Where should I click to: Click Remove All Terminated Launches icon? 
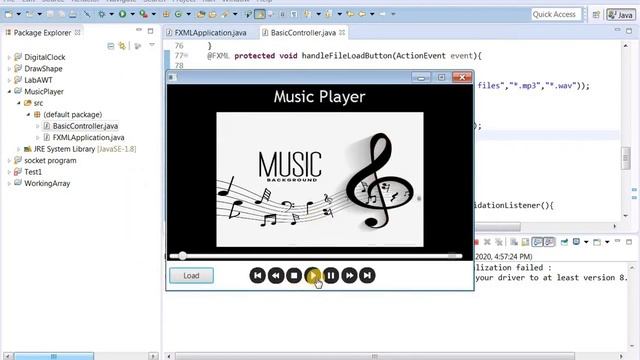point(499,242)
